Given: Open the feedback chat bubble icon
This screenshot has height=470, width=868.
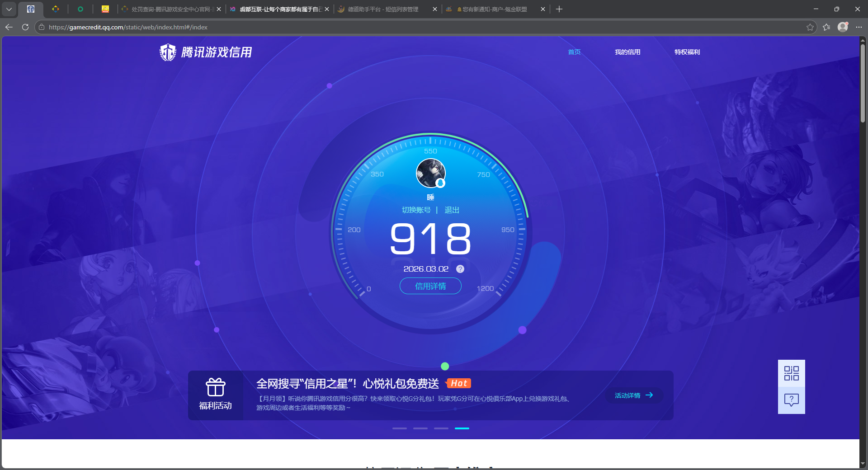Looking at the screenshot, I should point(791,400).
